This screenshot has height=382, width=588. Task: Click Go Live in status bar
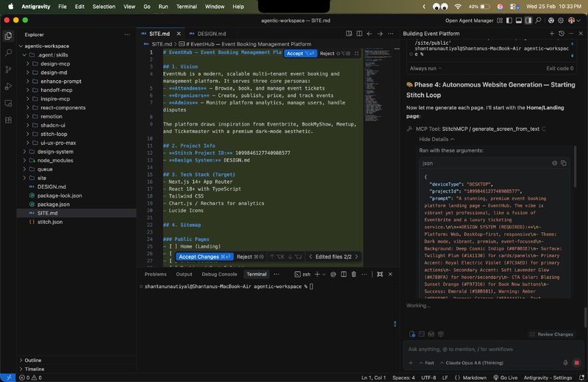pos(505,378)
